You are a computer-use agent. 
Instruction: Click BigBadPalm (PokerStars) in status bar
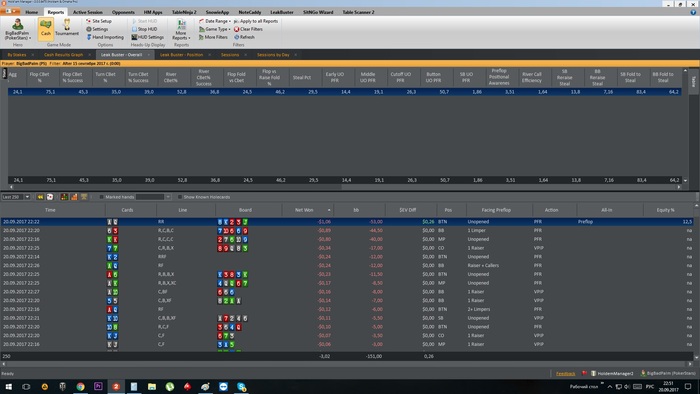coord(668,373)
